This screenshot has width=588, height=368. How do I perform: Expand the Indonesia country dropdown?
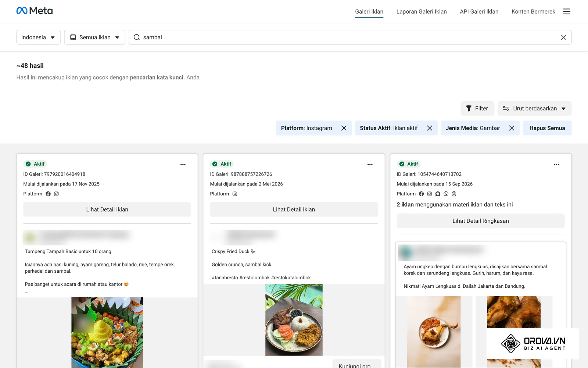[39, 37]
